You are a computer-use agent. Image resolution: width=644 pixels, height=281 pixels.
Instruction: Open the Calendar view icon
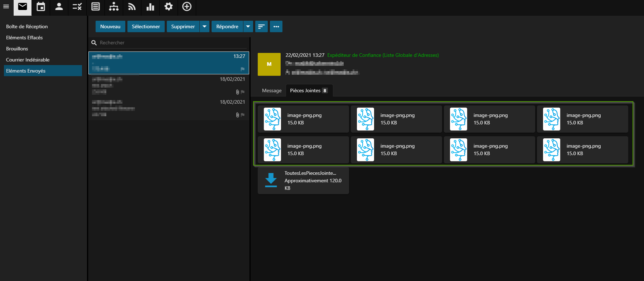click(x=41, y=7)
